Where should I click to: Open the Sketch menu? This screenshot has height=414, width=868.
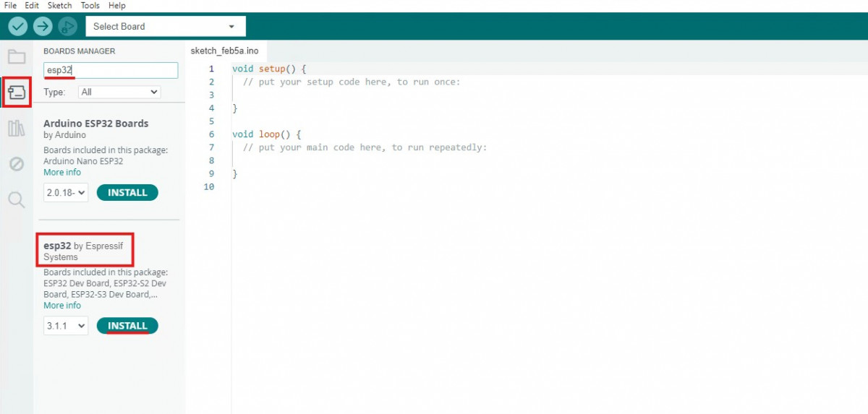pyautogui.click(x=60, y=5)
